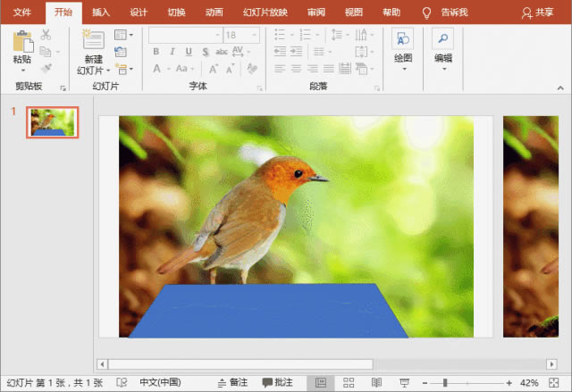Click the New Slide (新建幻灯片) icon
The width and height of the screenshot is (572, 392).
click(x=93, y=40)
